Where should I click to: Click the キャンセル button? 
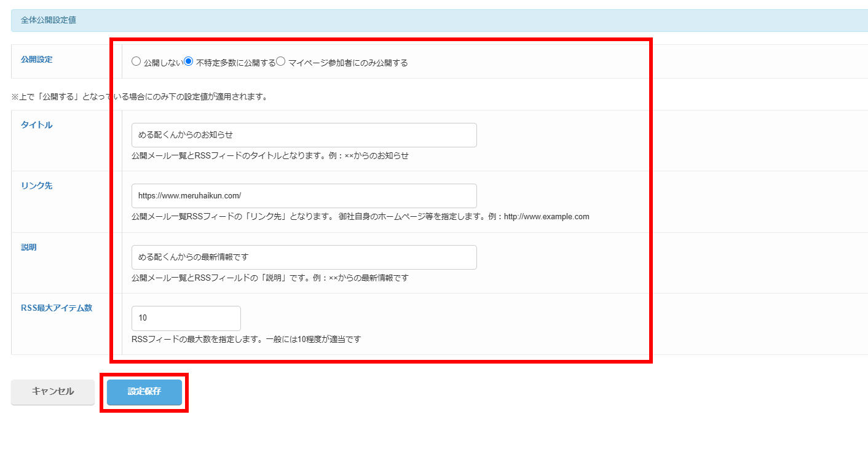coord(53,392)
